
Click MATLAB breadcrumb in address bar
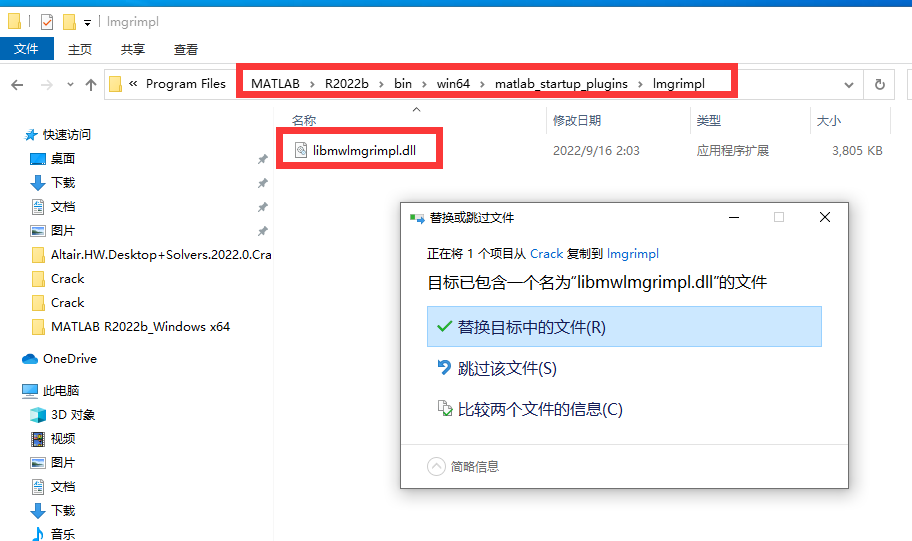point(275,84)
